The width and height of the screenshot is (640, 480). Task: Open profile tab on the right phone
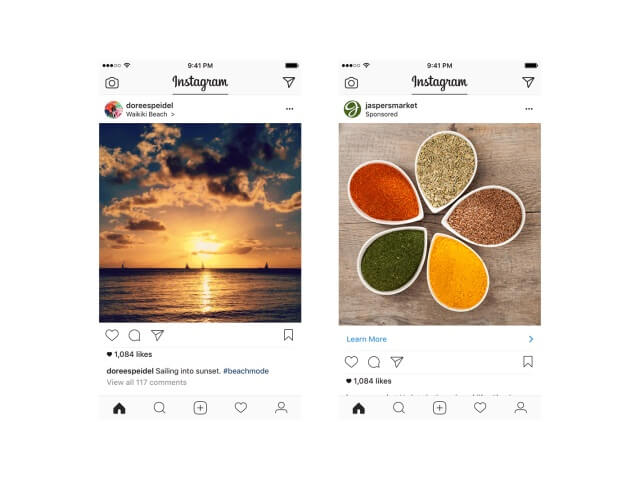(520, 408)
